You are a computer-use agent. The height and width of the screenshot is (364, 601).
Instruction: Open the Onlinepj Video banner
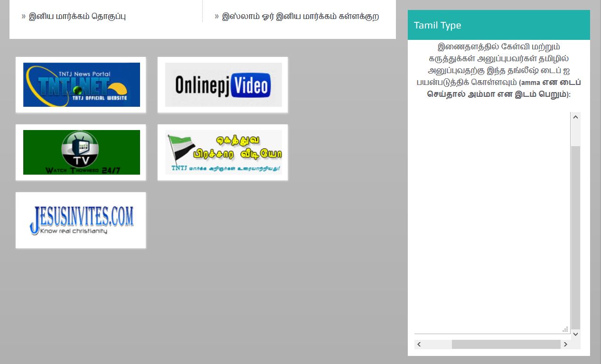(223, 85)
